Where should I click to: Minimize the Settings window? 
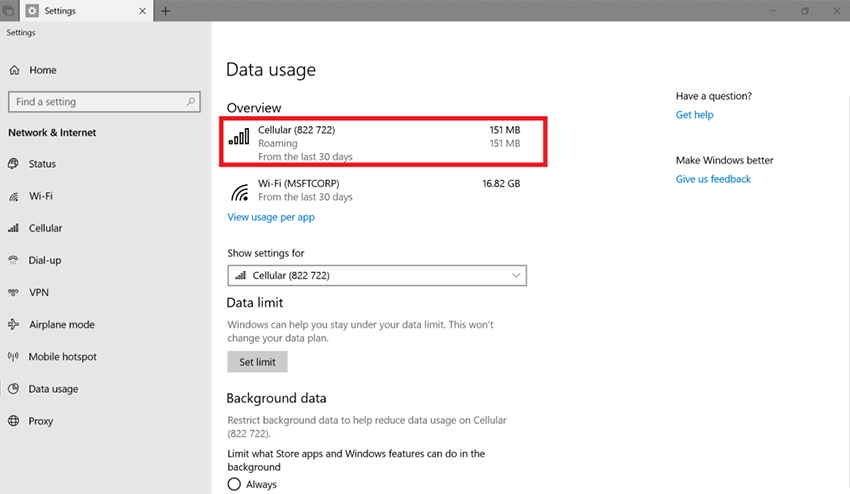(773, 11)
